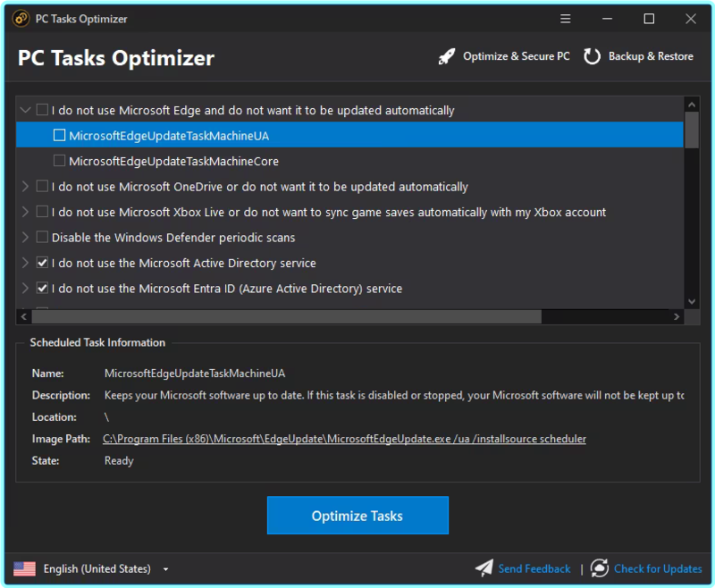715x588 pixels.
Task: Click the Optimize Tasks button
Action: point(357,515)
